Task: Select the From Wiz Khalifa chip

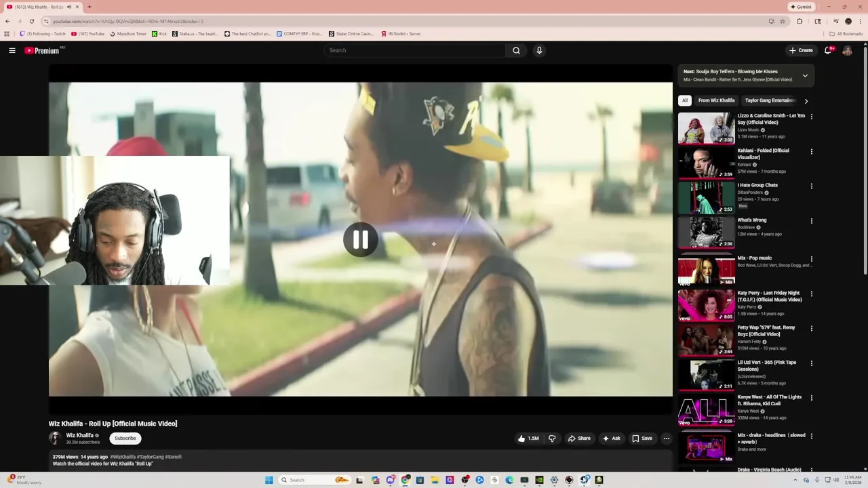Action: (x=716, y=100)
